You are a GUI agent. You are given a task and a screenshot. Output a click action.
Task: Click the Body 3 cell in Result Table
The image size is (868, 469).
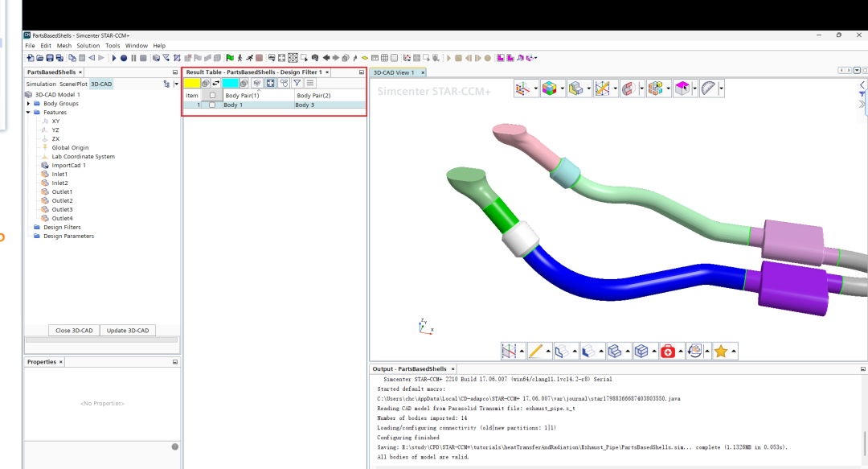point(330,105)
